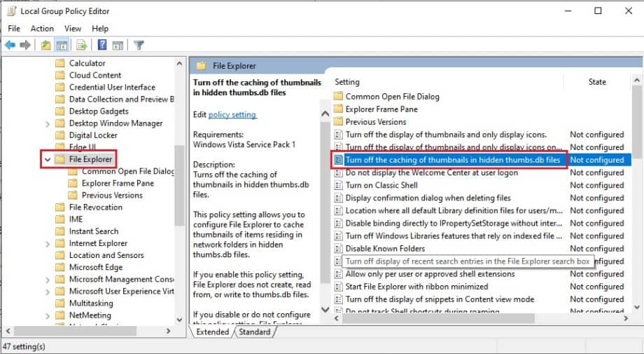Click the Forward arrow toolbar icon
The height and width of the screenshot is (354, 644).
(25, 46)
